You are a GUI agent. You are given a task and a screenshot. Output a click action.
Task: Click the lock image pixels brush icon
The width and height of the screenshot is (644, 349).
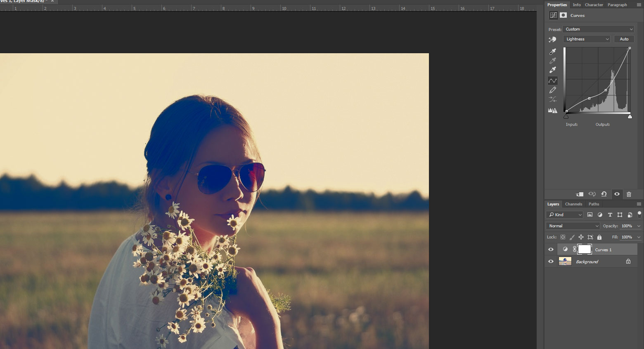pos(572,237)
